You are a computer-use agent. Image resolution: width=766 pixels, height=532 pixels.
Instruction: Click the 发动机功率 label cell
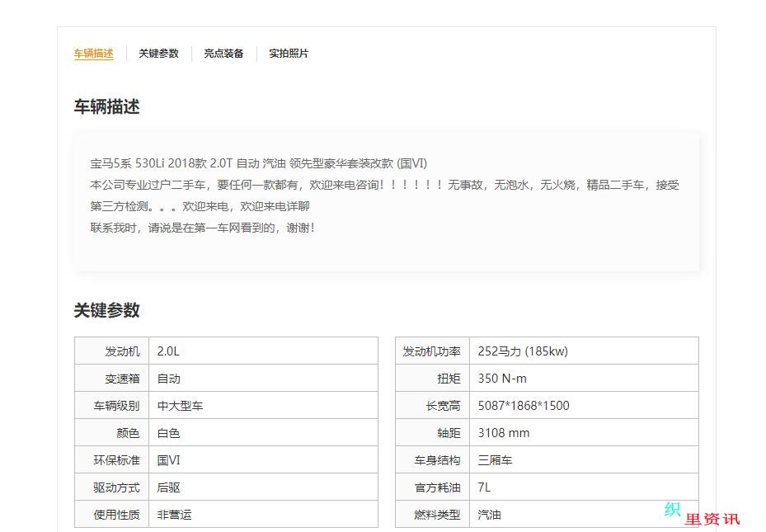432,351
